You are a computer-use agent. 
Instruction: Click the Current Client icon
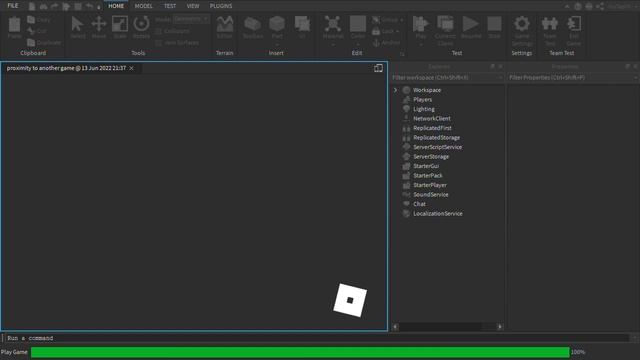click(445, 24)
